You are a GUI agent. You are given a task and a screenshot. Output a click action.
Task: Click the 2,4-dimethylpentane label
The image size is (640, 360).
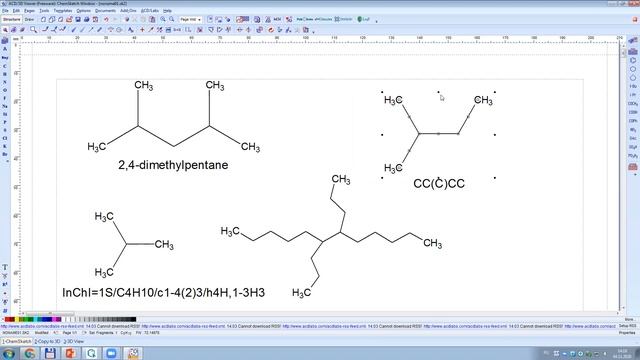(x=173, y=165)
